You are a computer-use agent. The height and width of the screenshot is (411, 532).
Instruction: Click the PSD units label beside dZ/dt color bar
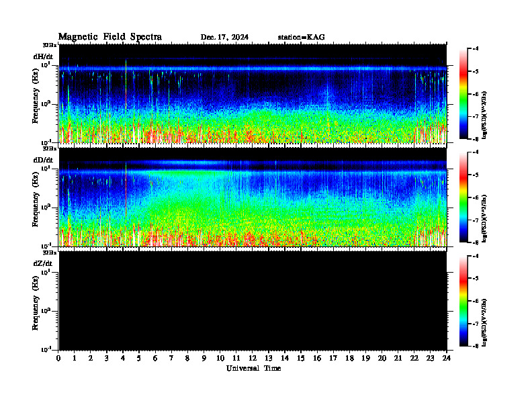coord(484,322)
